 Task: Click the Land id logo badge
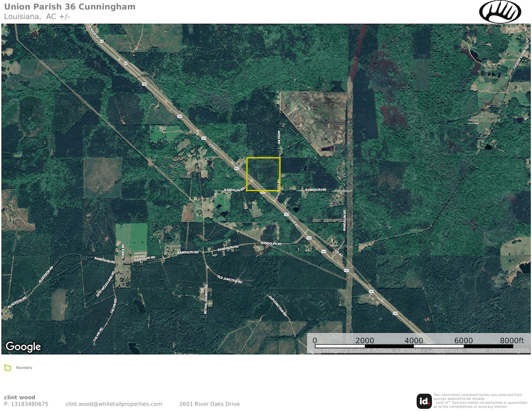[x=424, y=400]
